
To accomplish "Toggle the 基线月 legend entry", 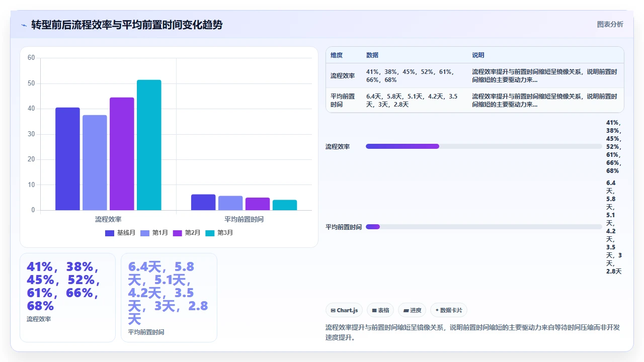I will (x=120, y=233).
